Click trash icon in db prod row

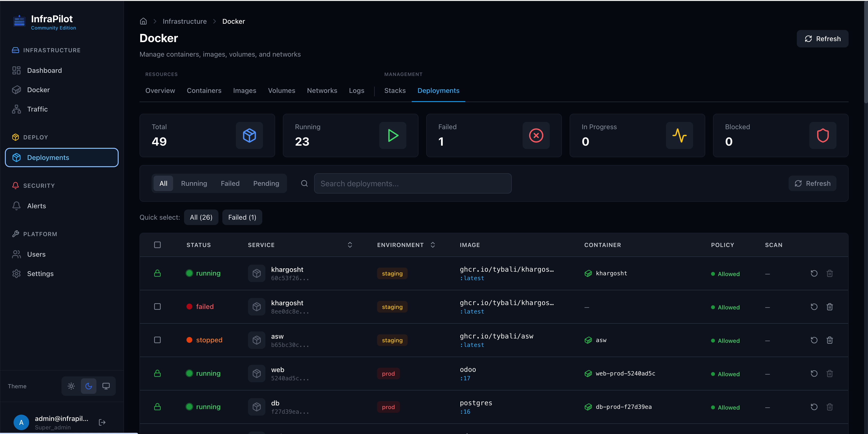[x=829, y=407]
